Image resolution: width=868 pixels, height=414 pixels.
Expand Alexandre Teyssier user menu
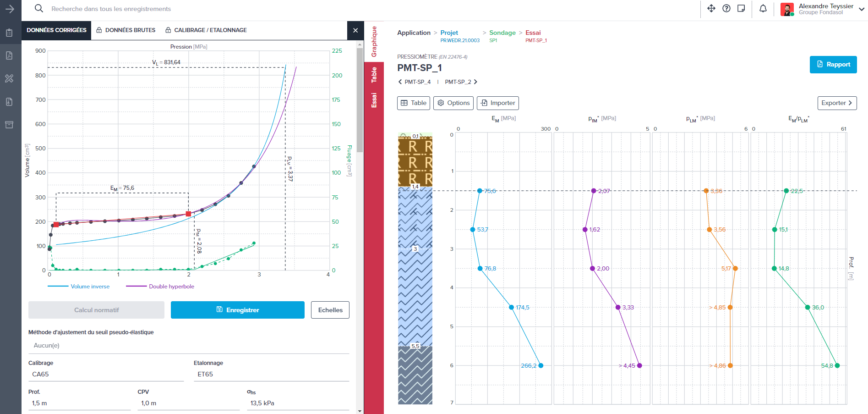pos(862,9)
